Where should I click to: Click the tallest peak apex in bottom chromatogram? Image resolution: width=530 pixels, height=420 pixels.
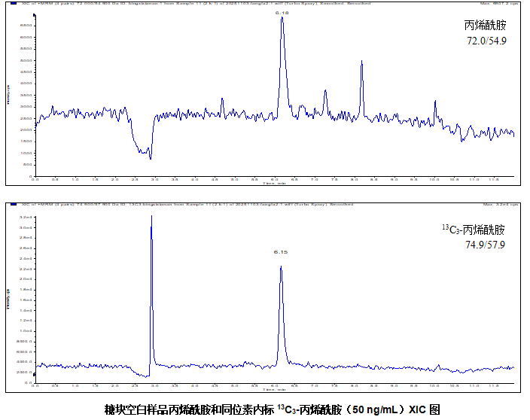(x=151, y=217)
